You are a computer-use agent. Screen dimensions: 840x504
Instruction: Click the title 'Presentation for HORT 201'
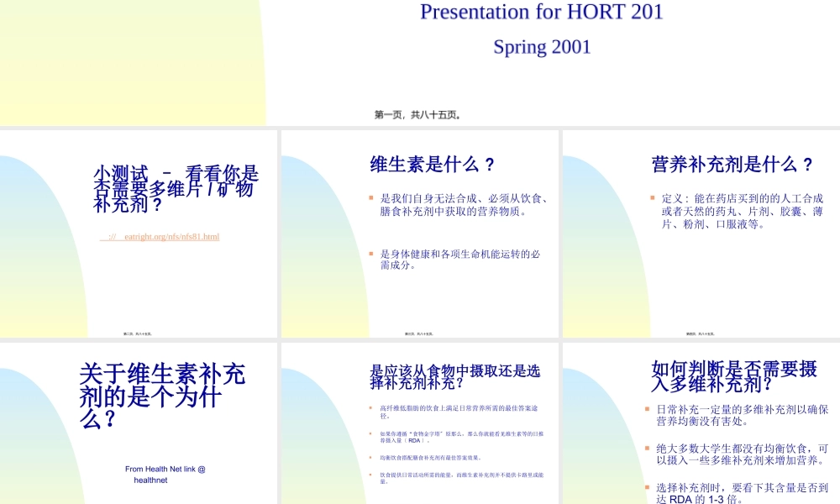(x=543, y=12)
